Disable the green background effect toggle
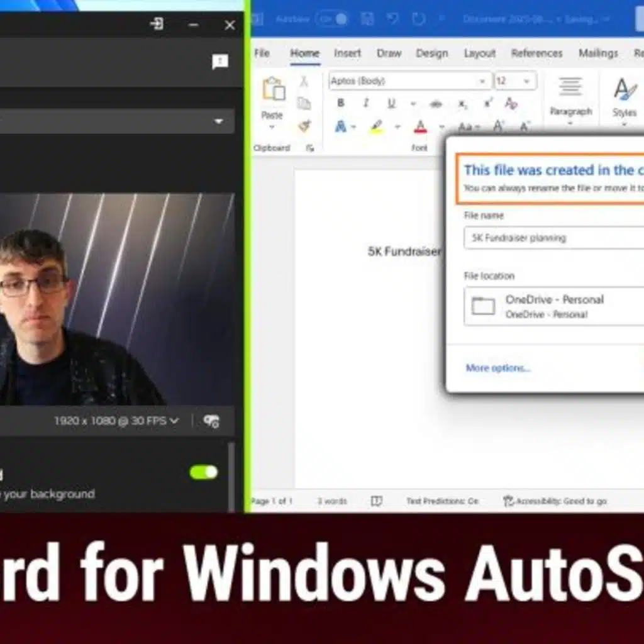Screen dimensions: 644x644 point(204,472)
